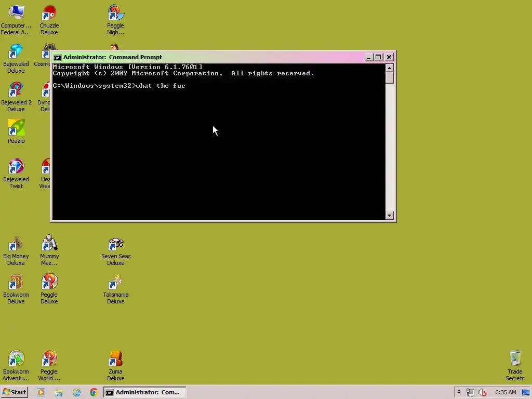Viewport: 532px width, 399px height.
Task: Click the network tray icon
Action: coord(470,393)
